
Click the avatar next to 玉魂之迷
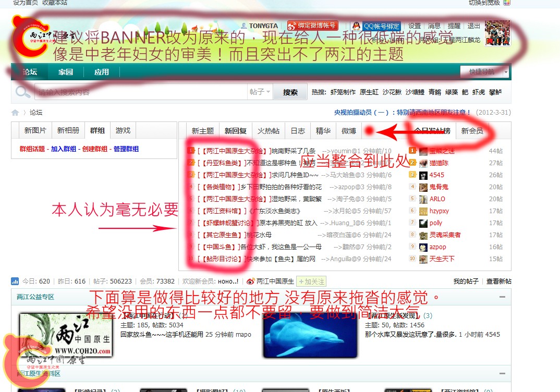(423, 151)
